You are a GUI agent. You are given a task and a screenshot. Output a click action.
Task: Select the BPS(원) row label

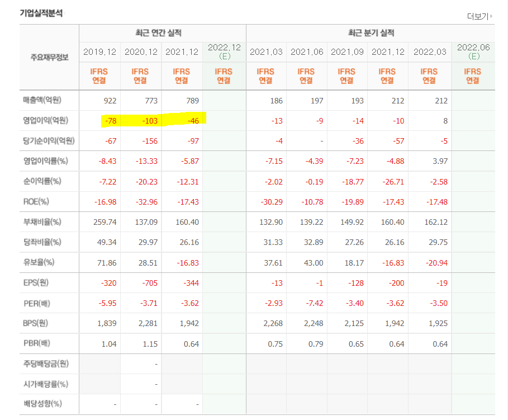click(x=35, y=323)
